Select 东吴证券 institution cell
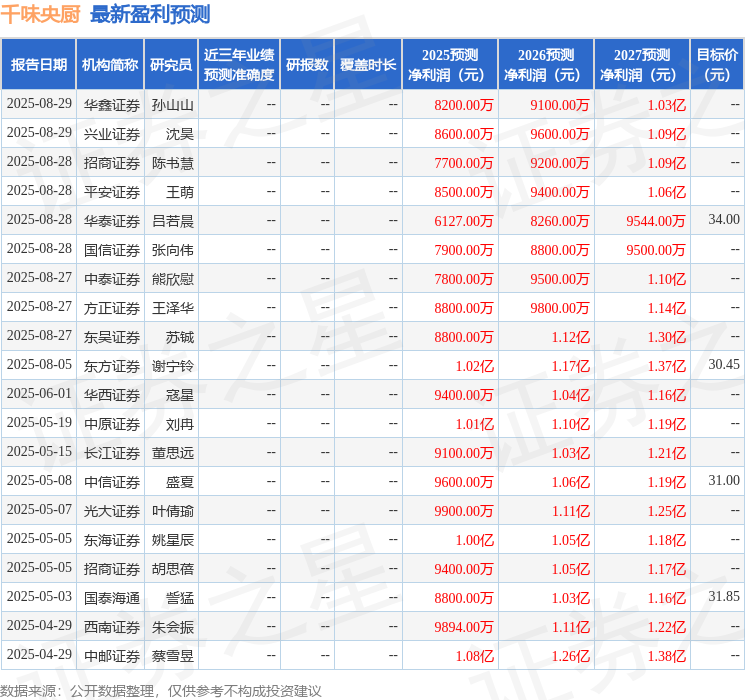This screenshot has width=745, height=700. click(x=112, y=337)
